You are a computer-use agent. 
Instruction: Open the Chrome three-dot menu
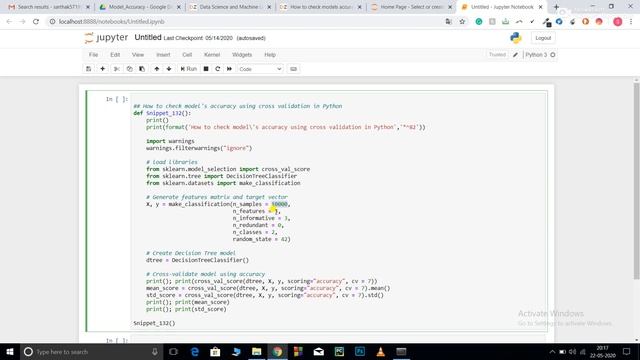631,22
